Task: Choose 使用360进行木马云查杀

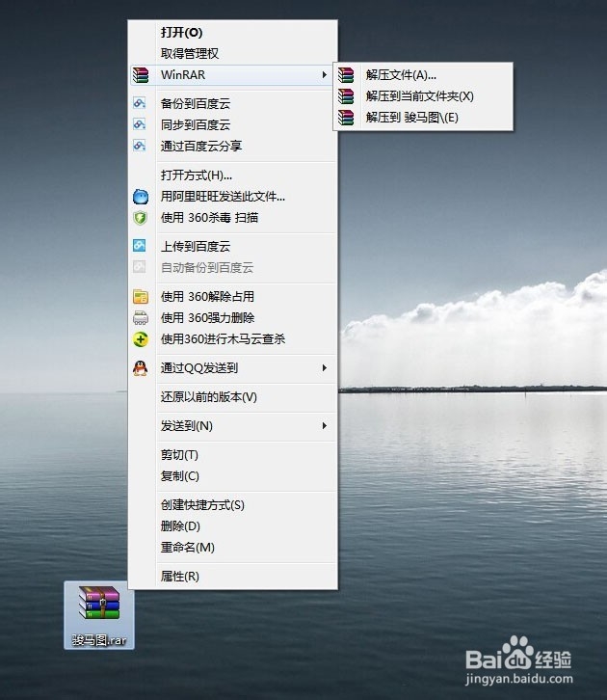Action: [232, 339]
